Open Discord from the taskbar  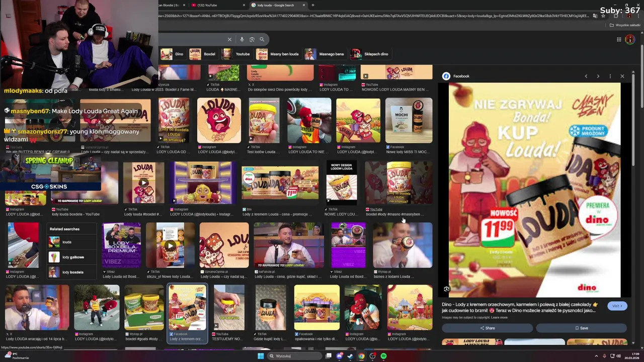click(x=340, y=356)
